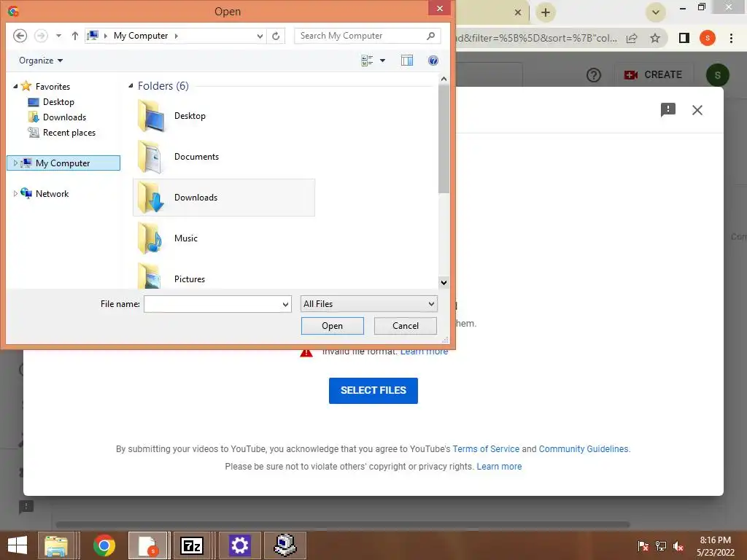Open File Explorer from taskbar
Screen dimensions: 747x560
click(x=56, y=545)
